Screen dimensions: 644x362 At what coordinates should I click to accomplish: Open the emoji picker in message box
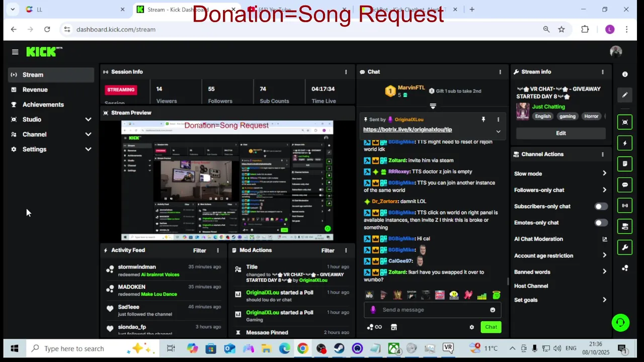pyautogui.click(x=493, y=310)
